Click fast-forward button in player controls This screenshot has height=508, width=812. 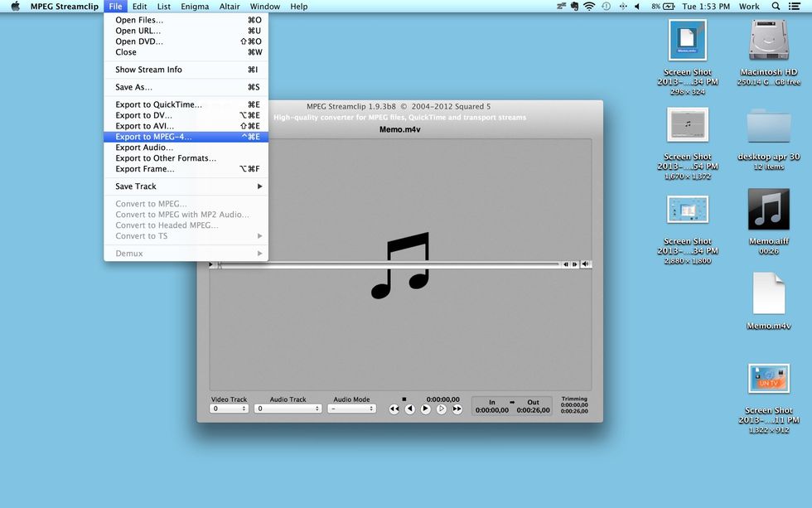457,409
